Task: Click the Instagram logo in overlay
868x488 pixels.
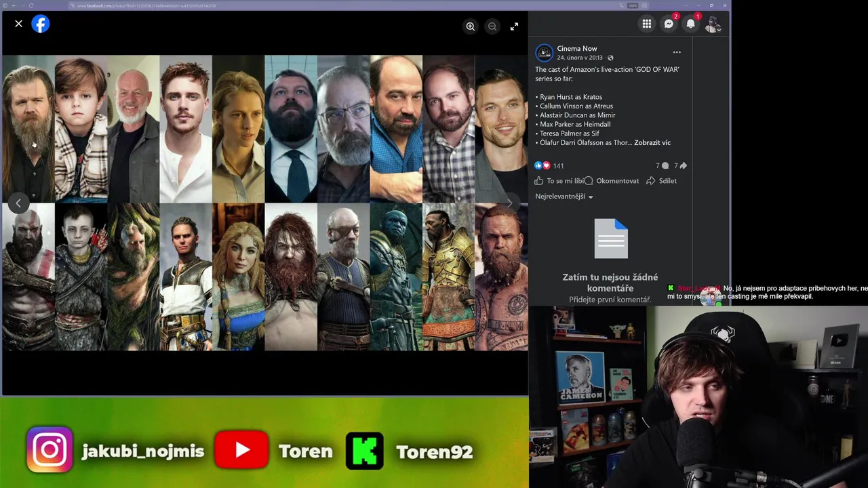Action: 50,450
